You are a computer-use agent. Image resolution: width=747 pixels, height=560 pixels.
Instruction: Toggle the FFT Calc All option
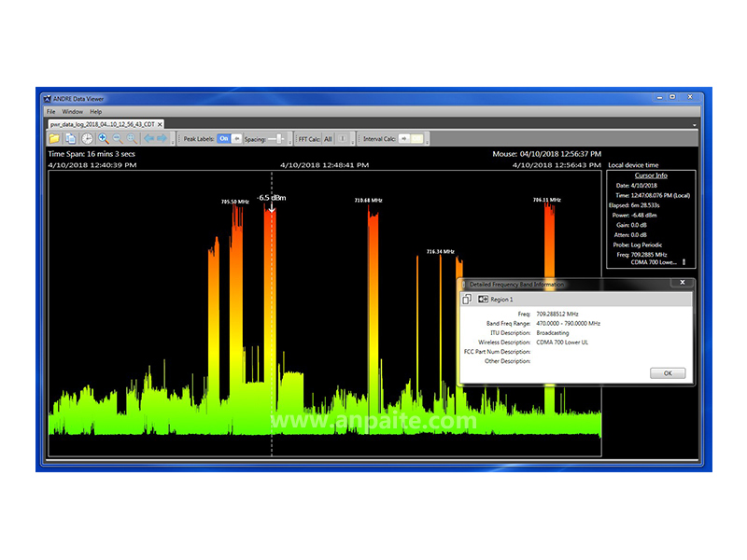329,138
